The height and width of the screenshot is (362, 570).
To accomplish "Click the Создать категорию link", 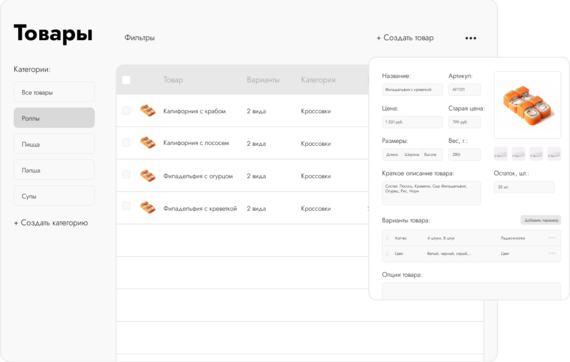I will 51,223.
